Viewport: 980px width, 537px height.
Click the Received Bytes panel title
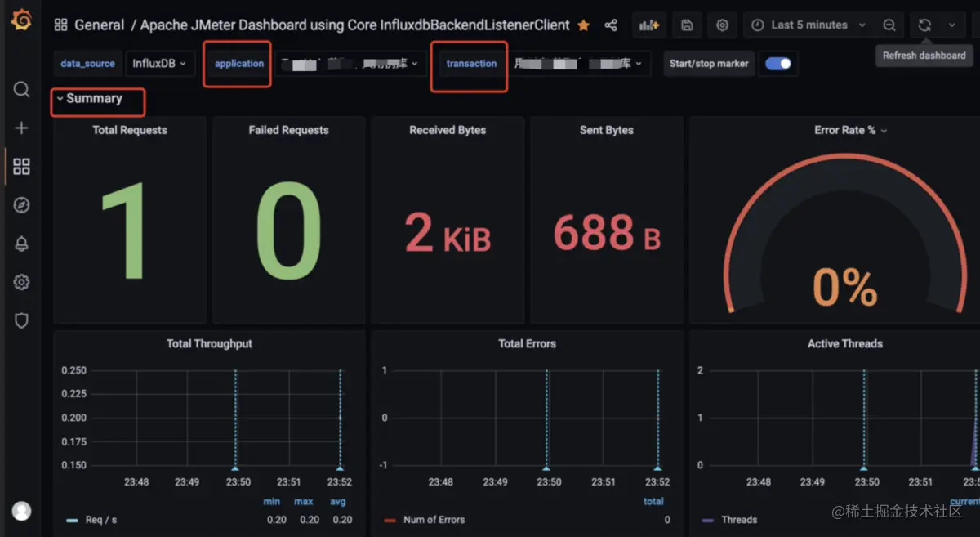[448, 130]
